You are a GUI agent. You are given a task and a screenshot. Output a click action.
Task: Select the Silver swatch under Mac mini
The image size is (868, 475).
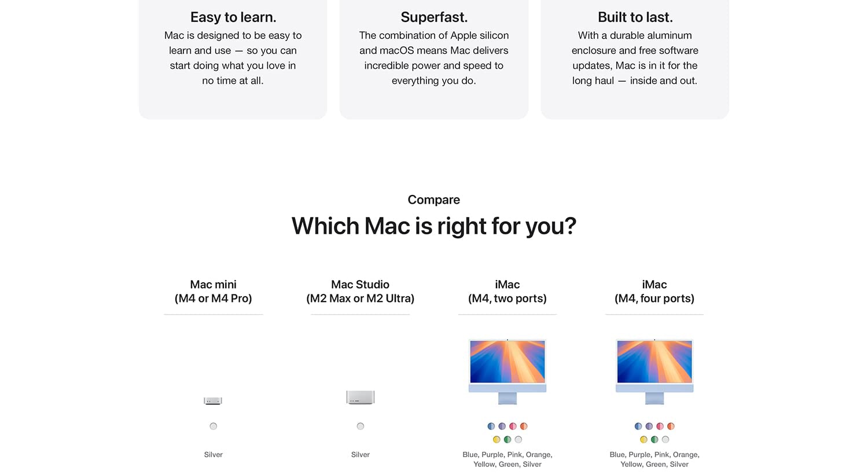pyautogui.click(x=214, y=426)
